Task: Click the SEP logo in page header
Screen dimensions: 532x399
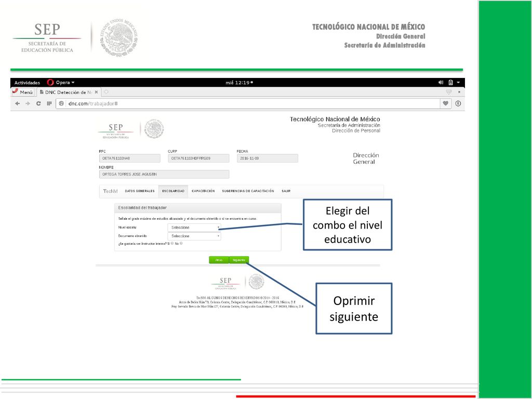Action: 116,130
